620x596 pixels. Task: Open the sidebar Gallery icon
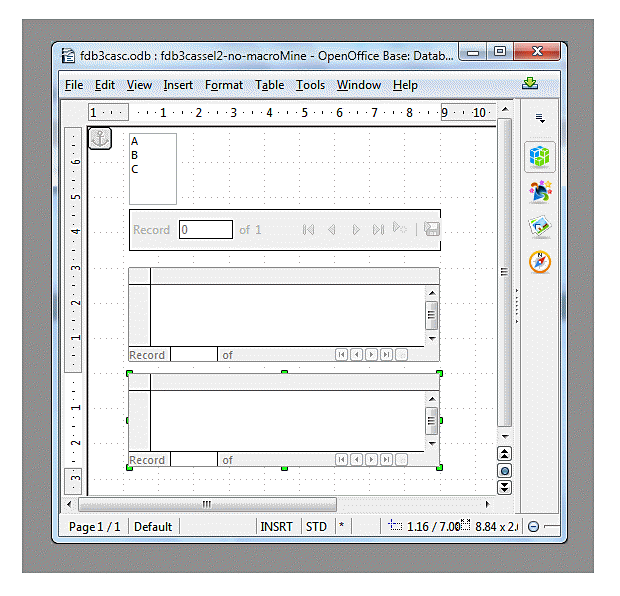540,227
